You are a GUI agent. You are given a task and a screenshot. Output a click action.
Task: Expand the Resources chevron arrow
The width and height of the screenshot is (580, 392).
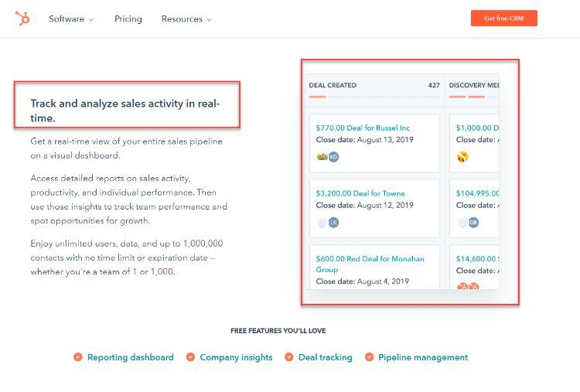[209, 20]
